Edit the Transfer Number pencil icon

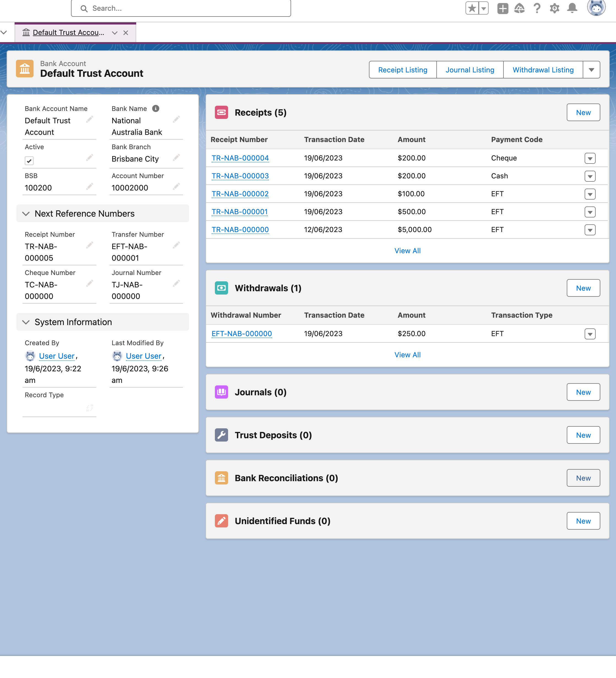point(176,245)
